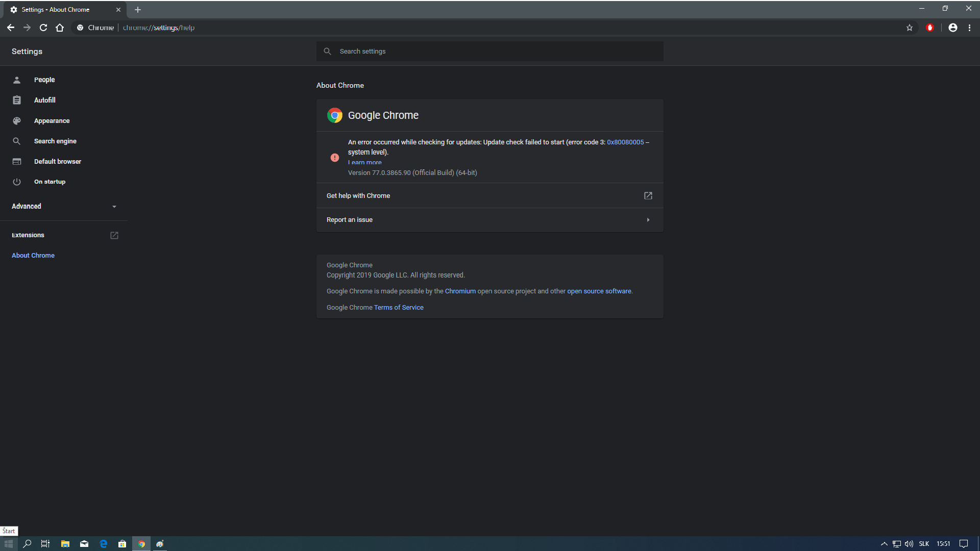
Task: Open Windows Start menu
Action: click(x=9, y=544)
